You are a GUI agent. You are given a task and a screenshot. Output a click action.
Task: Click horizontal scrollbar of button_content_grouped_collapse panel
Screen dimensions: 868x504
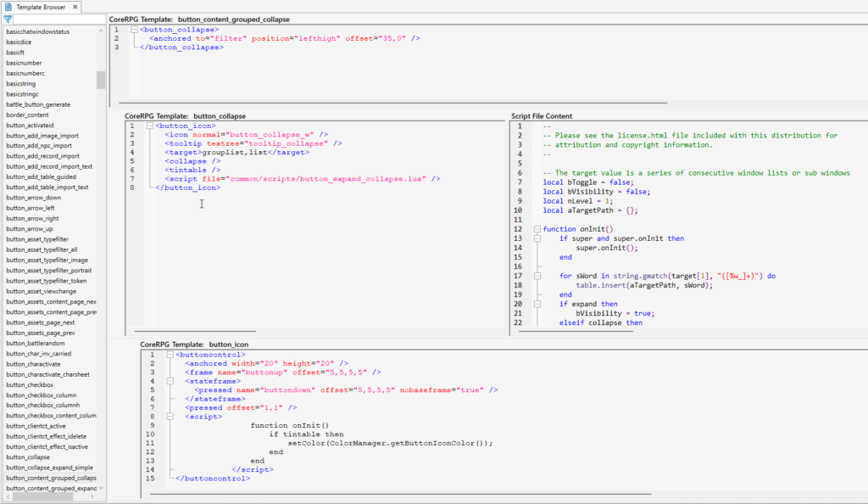pos(392,103)
